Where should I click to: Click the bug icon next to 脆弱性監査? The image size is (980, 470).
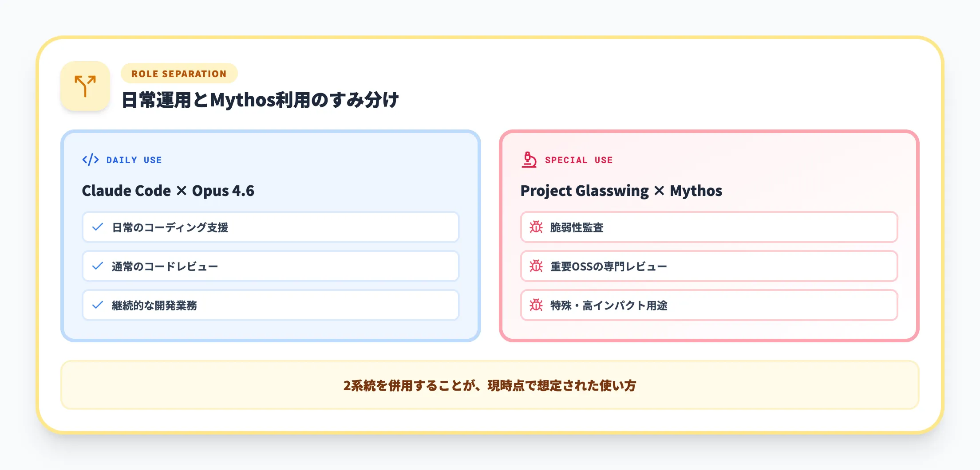[537, 227]
